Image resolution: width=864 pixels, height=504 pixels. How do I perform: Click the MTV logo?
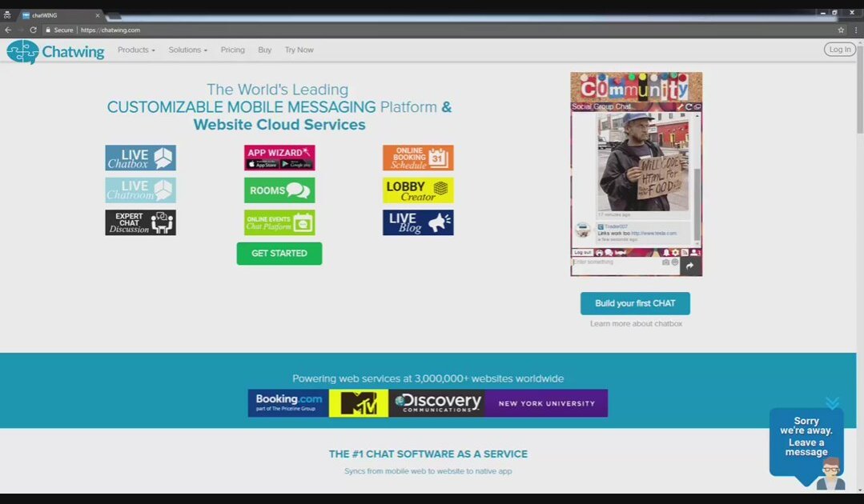coord(359,402)
